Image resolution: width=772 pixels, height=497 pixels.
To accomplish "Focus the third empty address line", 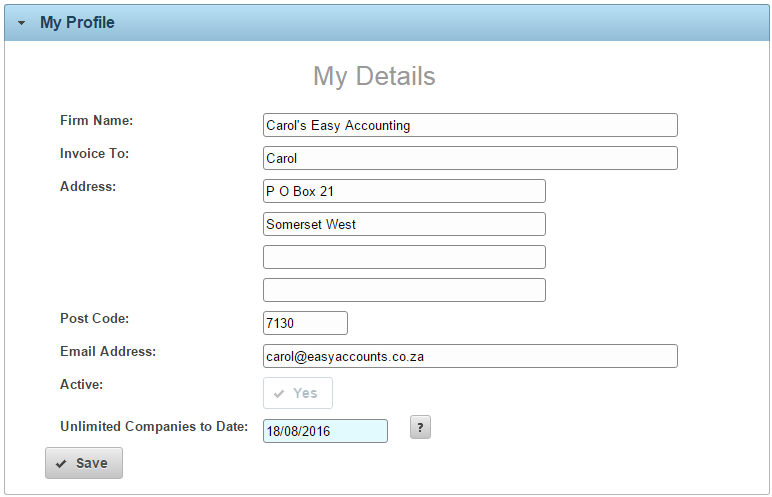I will click(x=404, y=257).
